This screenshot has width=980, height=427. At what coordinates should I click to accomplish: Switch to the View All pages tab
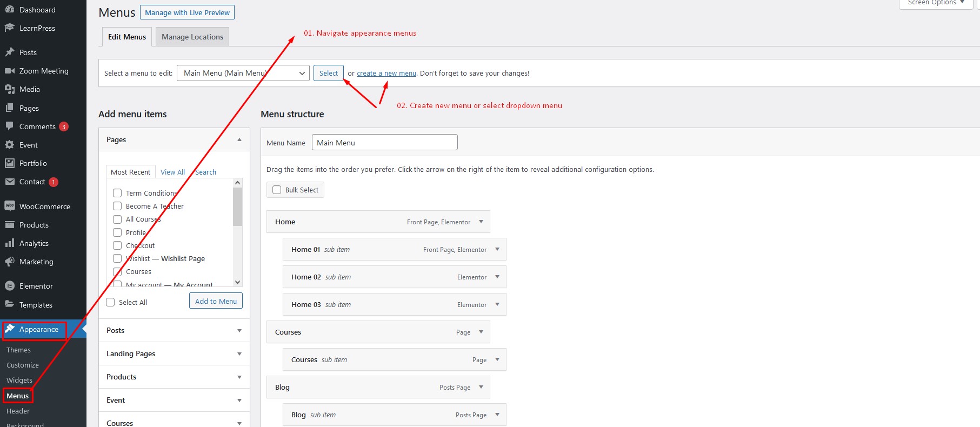coord(172,172)
